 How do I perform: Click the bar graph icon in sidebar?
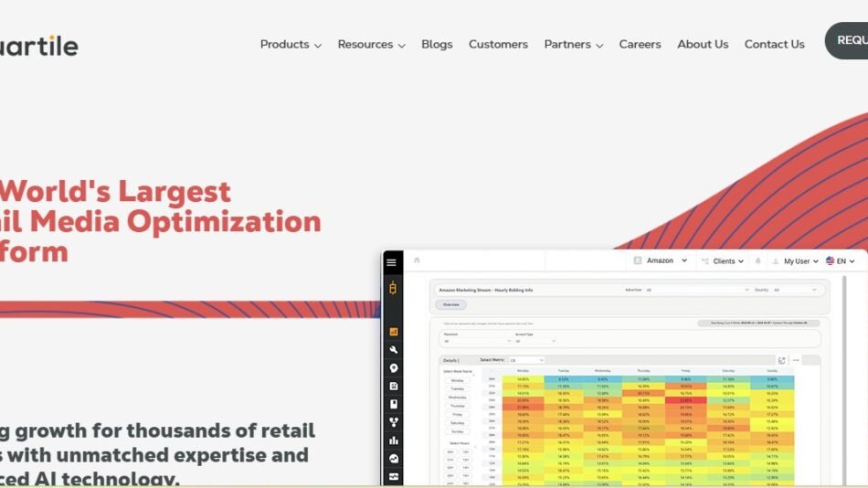[393, 440]
